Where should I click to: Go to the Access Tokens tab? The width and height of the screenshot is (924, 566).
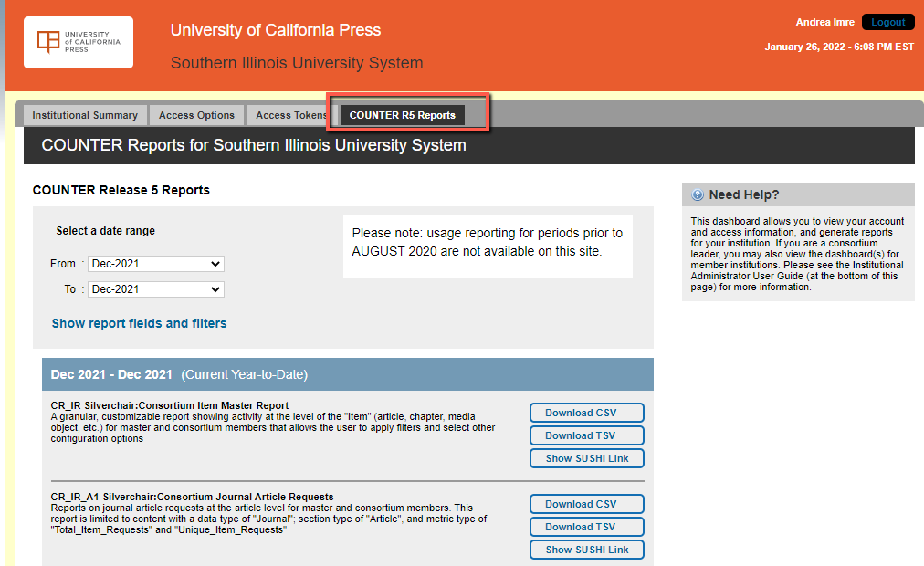tap(291, 115)
